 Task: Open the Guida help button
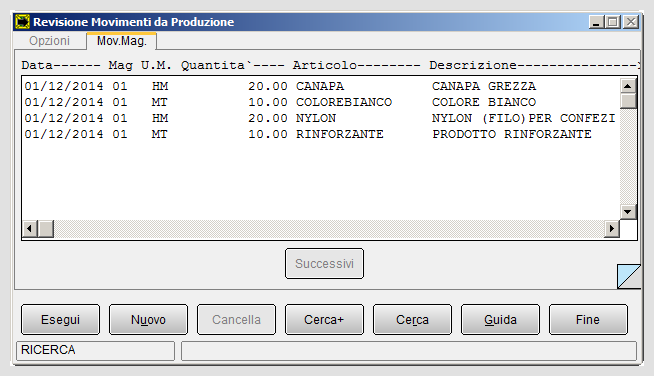click(500, 320)
